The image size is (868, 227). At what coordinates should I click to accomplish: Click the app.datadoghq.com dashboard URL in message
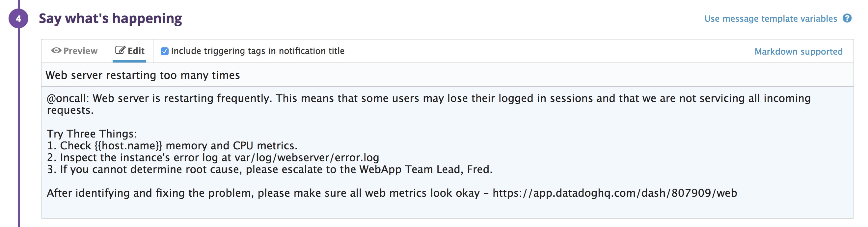[x=614, y=193]
